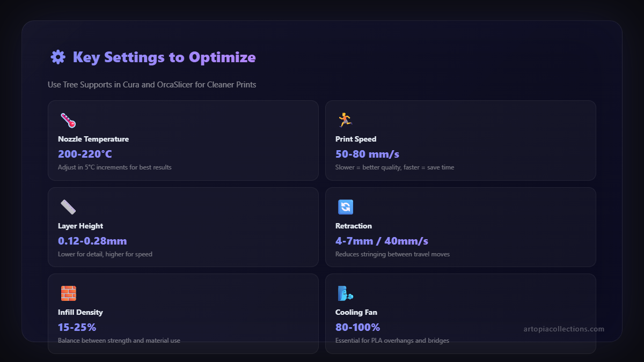Open the artopiacollections.com link
Screen dimensions: 644x362
point(563,329)
